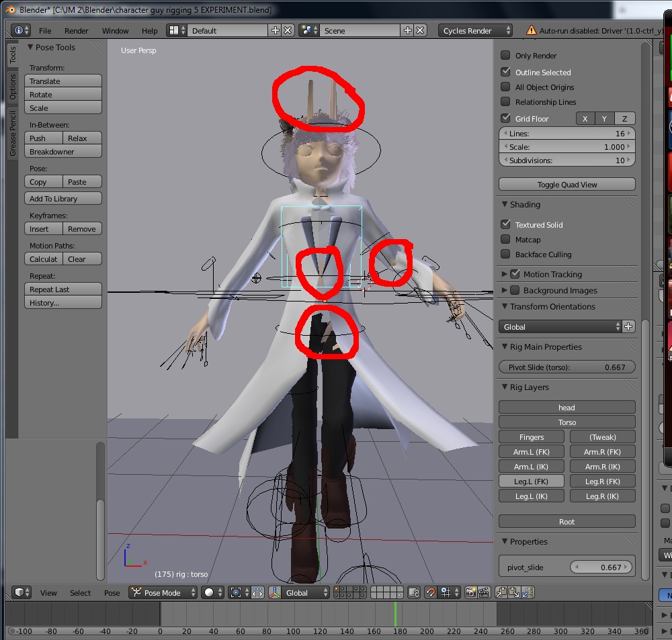The width and height of the screenshot is (672, 640).
Task: Click the scene browse icon
Action: click(309, 30)
